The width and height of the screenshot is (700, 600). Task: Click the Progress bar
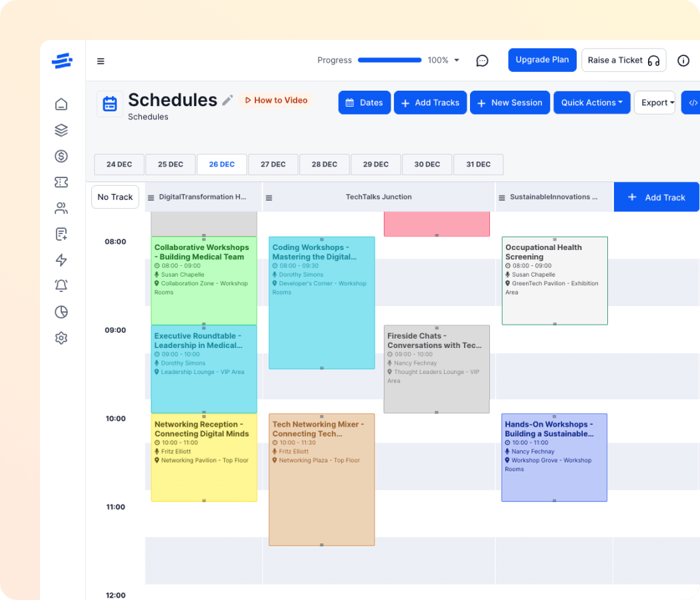[x=390, y=60]
